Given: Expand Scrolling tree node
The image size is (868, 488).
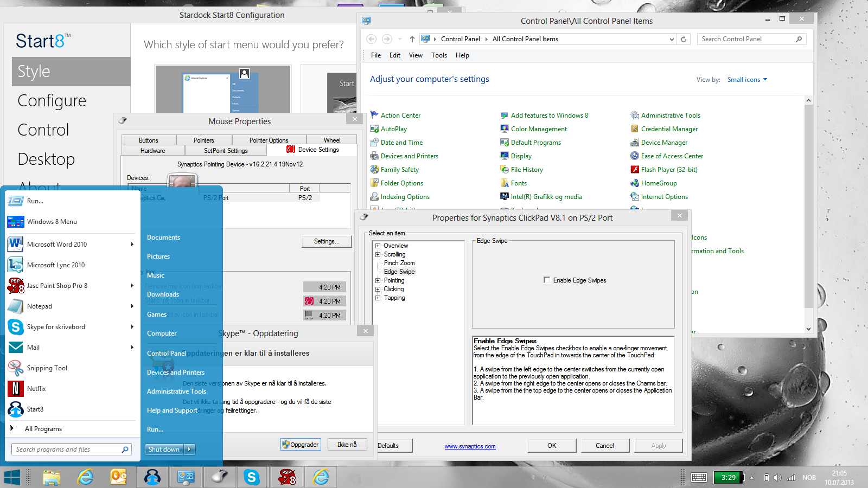Looking at the screenshot, I should [x=378, y=254].
